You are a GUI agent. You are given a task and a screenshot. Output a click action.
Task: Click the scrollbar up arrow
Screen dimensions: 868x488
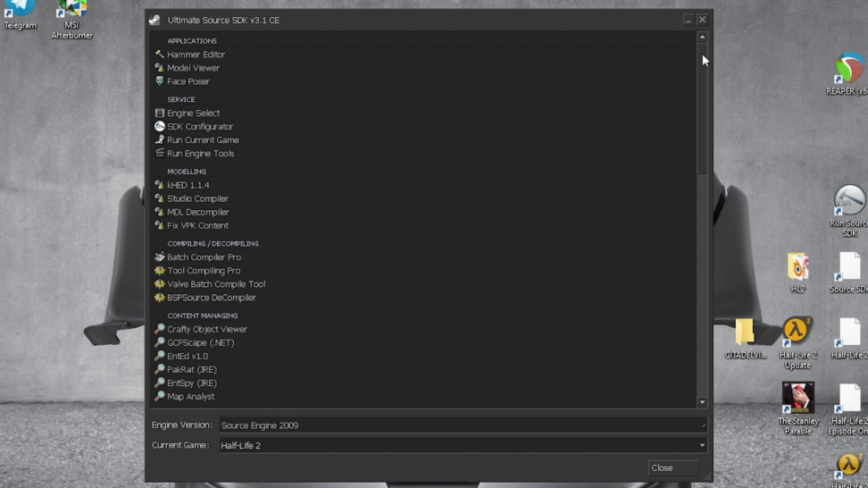coord(702,38)
